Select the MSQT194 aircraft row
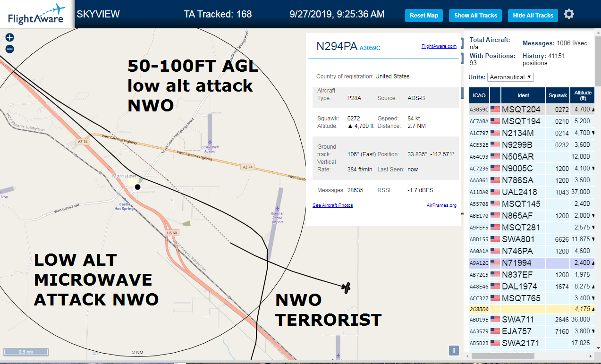Viewport: 601px width, 364px height. tap(533, 121)
